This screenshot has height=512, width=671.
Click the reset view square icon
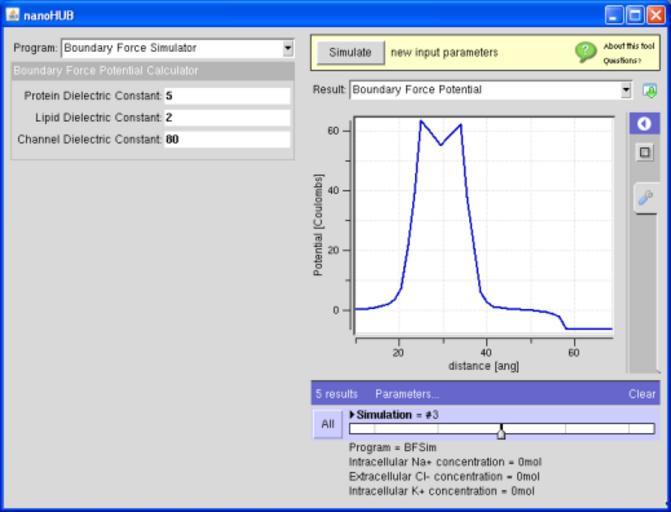(x=644, y=153)
